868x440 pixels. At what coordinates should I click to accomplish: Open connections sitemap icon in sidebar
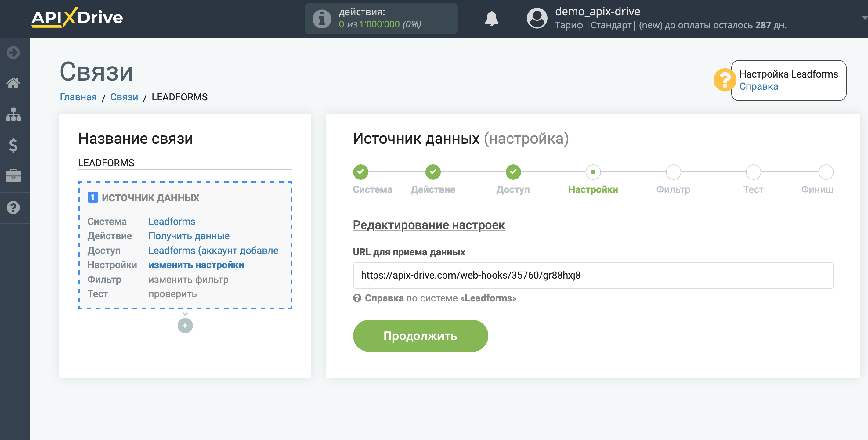13,114
